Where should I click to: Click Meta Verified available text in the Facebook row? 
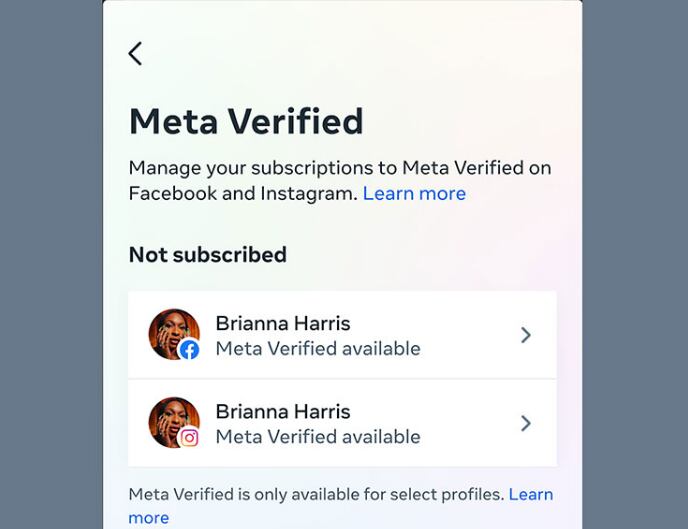coord(317,349)
